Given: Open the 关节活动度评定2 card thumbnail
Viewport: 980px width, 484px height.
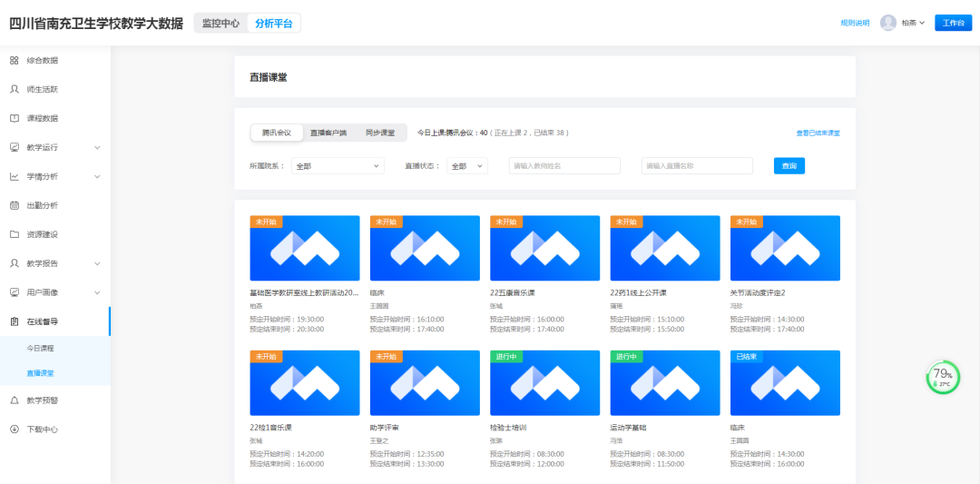Looking at the screenshot, I should [x=785, y=248].
